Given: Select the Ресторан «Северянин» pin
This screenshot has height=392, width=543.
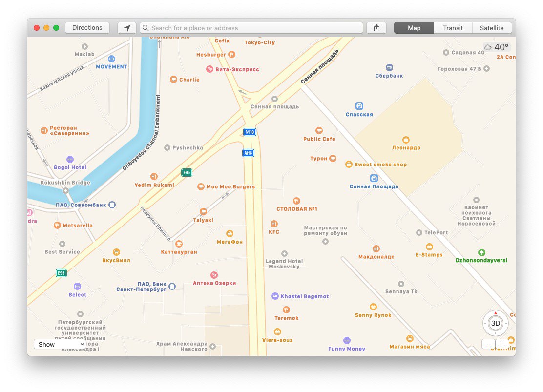Looking at the screenshot, I should [x=44, y=130].
